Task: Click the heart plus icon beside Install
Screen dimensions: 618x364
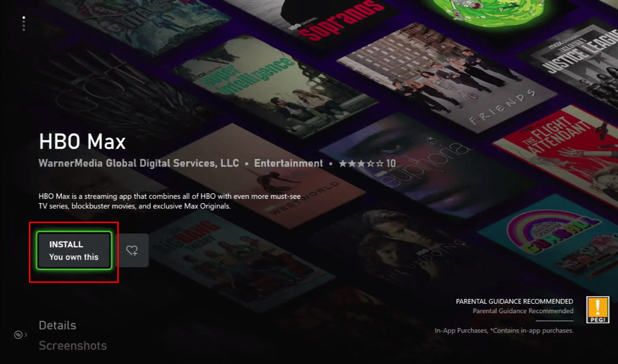Action: coord(133,250)
